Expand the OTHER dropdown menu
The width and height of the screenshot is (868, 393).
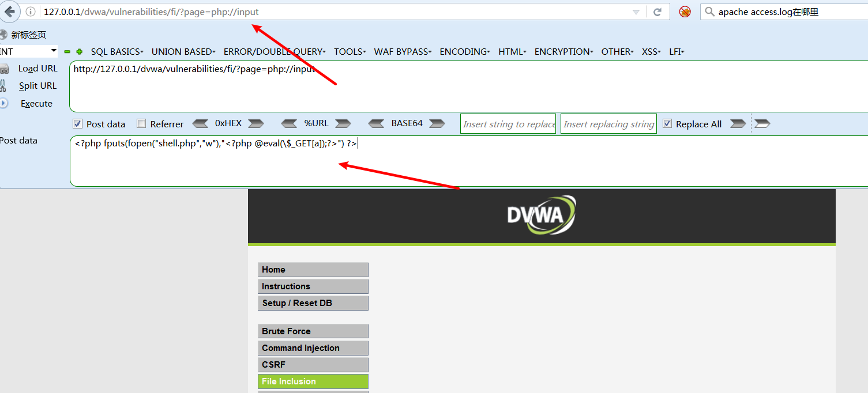tap(617, 52)
